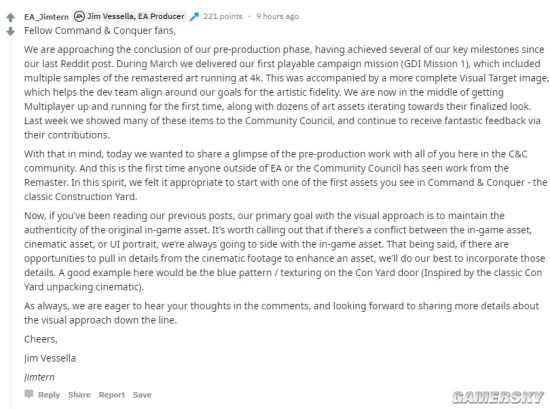The width and height of the screenshot is (550, 409).
Task: Click the Jim Vessella, EA Producer flair
Action: tap(129, 16)
